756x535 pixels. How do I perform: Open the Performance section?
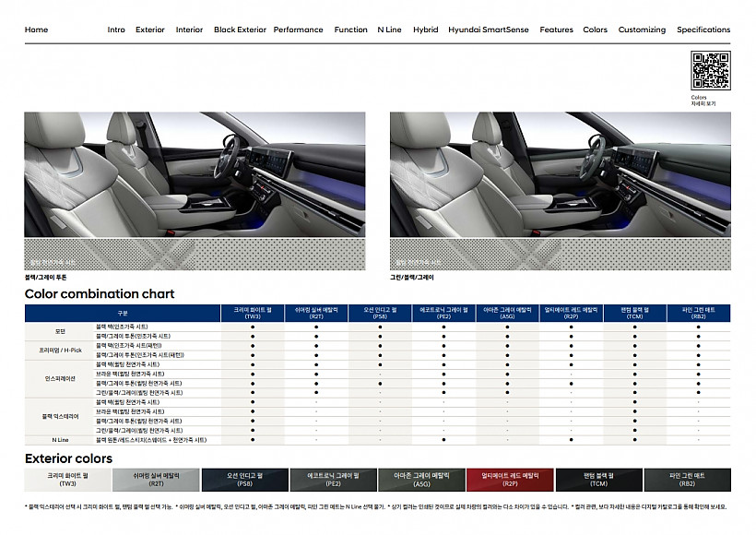pos(298,30)
